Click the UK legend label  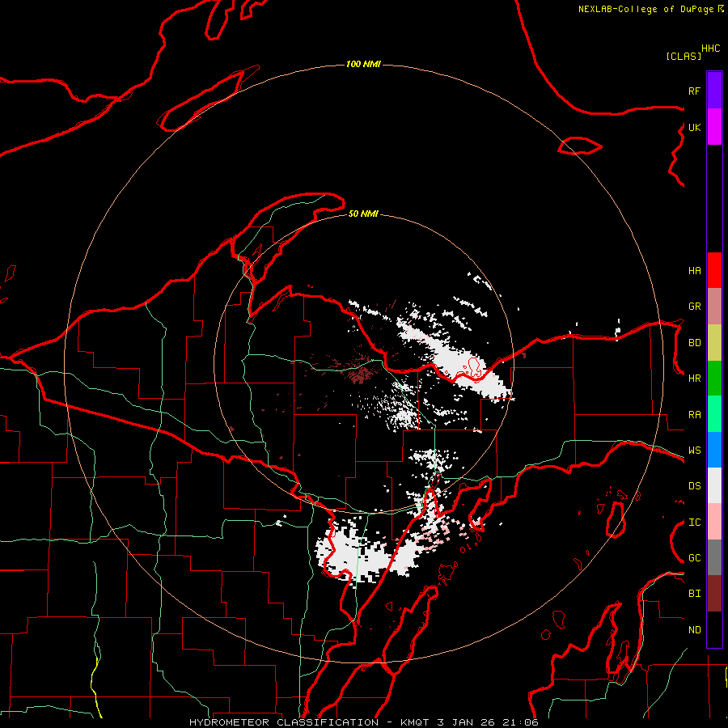(x=694, y=127)
